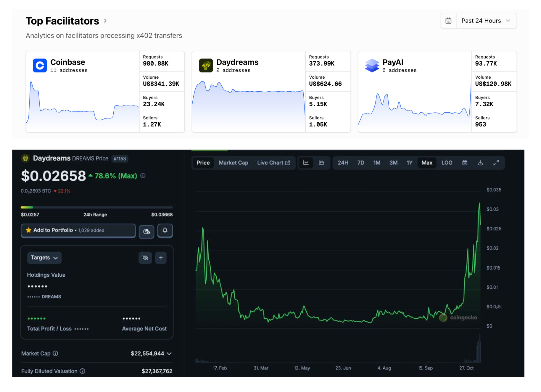
Task: Select the Max time range
Action: [x=427, y=163]
